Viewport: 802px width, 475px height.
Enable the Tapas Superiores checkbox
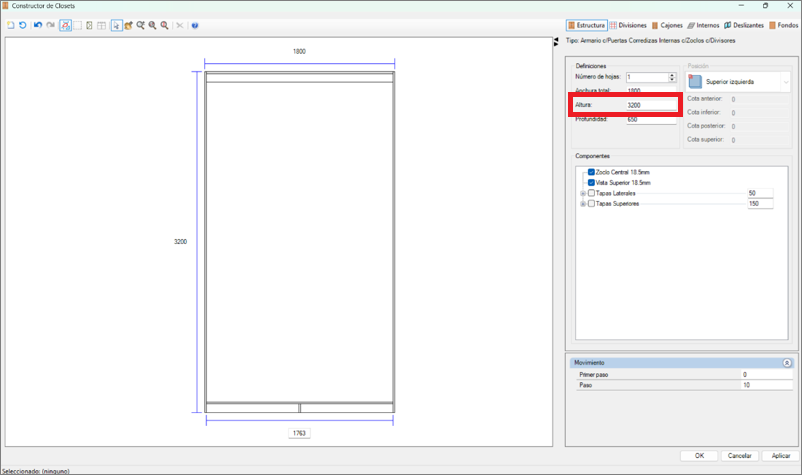click(x=591, y=203)
